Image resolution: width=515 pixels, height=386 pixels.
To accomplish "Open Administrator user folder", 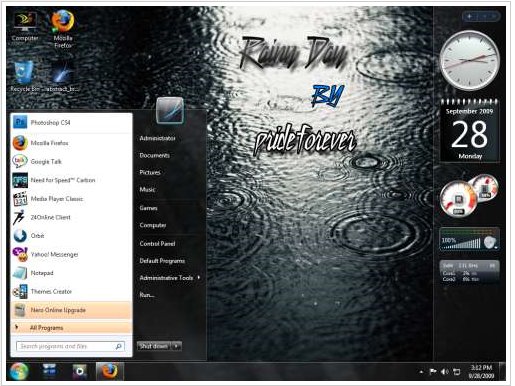I will point(157,138).
